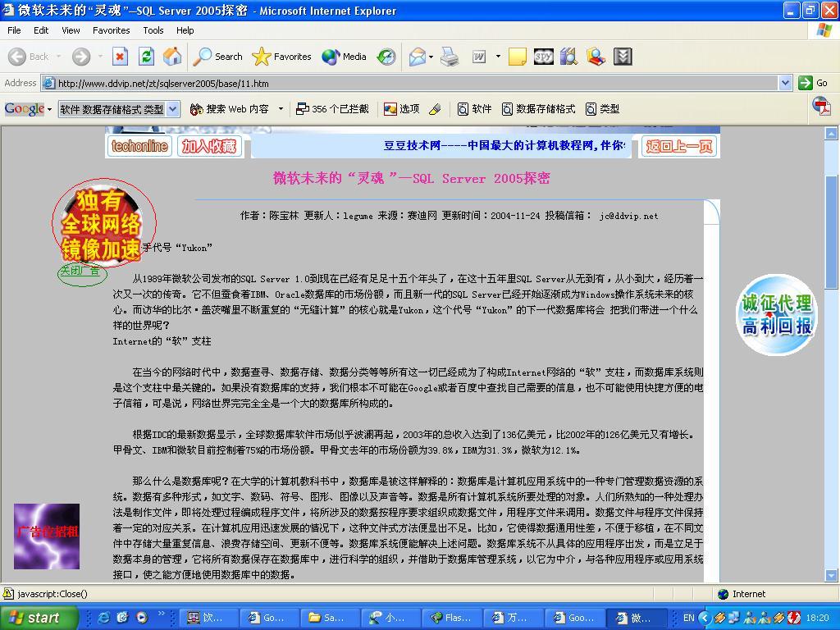Open the Tools menu
This screenshot has height=630, width=840.
coord(153,30)
